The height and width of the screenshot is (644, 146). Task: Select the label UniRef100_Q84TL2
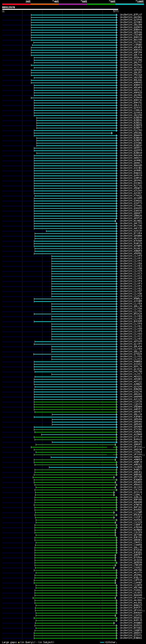coord(131,90)
